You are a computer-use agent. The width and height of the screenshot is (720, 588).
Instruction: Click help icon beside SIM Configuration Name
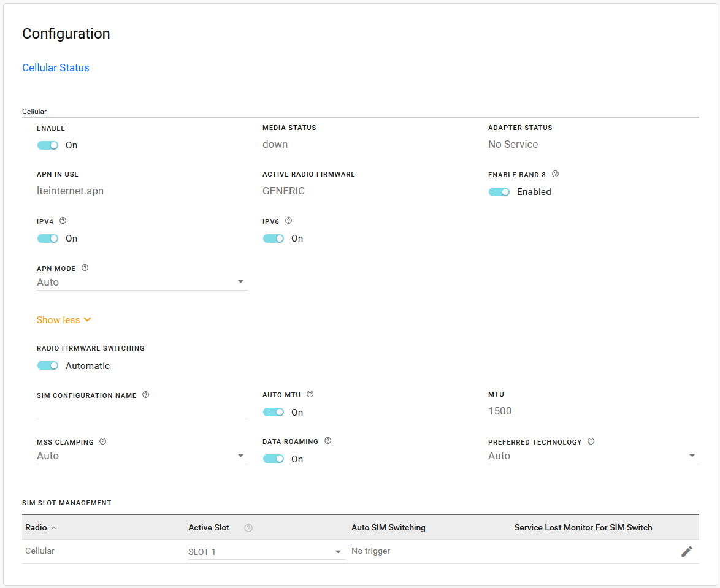point(145,395)
